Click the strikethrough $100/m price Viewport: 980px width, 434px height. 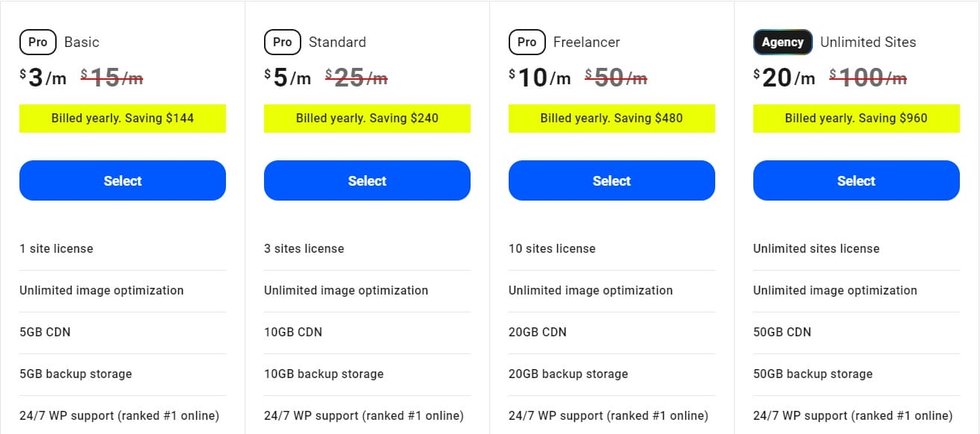868,78
